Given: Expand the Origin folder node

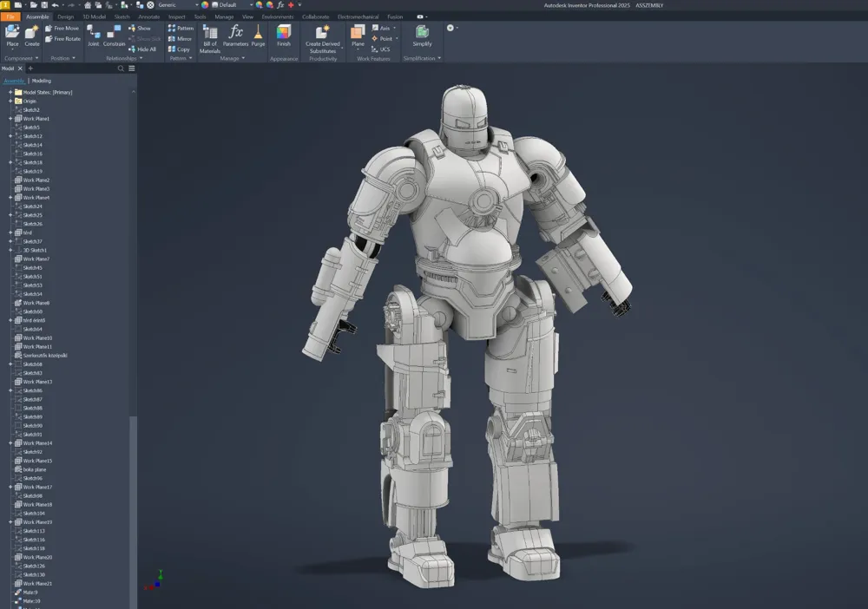Looking at the screenshot, I should coord(10,101).
